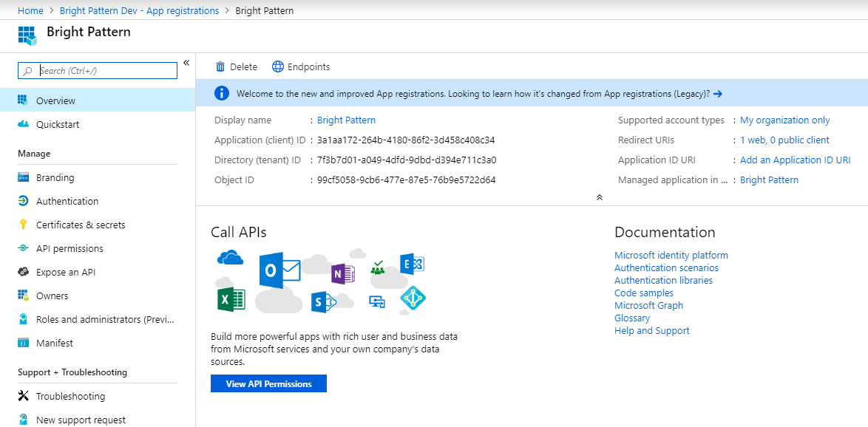Open Microsoft Graph documentation link
Image resolution: width=868 pixels, height=427 pixels.
tap(649, 305)
